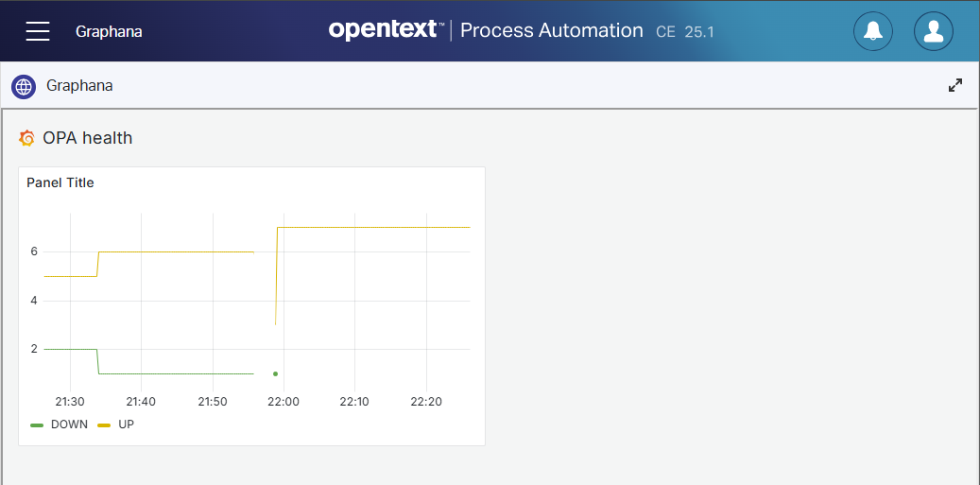This screenshot has width=980, height=485.
Task: Click the 22:20 time axis label
Action: 426,402
